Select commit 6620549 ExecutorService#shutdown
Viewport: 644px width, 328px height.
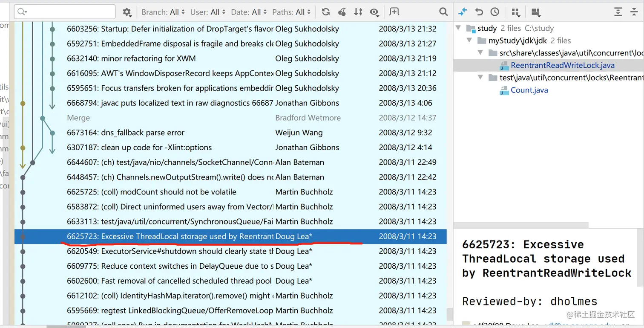click(230, 251)
